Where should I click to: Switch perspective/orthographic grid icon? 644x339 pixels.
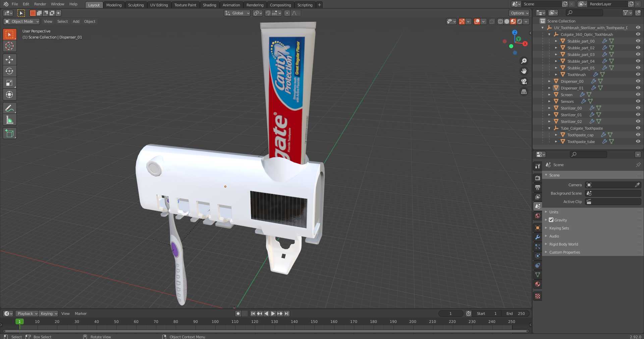524,92
